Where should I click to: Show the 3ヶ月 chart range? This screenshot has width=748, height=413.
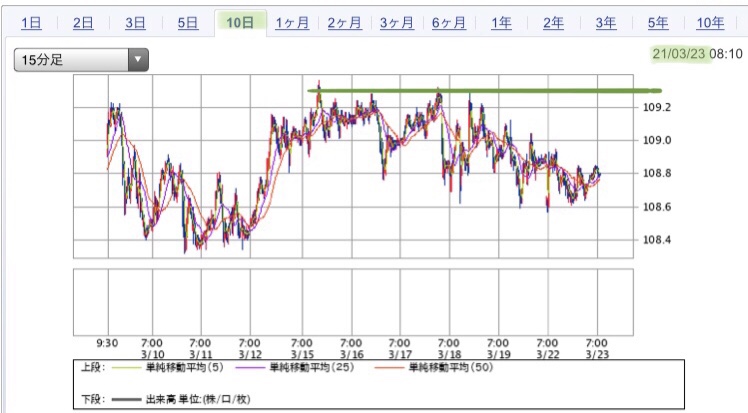coord(396,22)
